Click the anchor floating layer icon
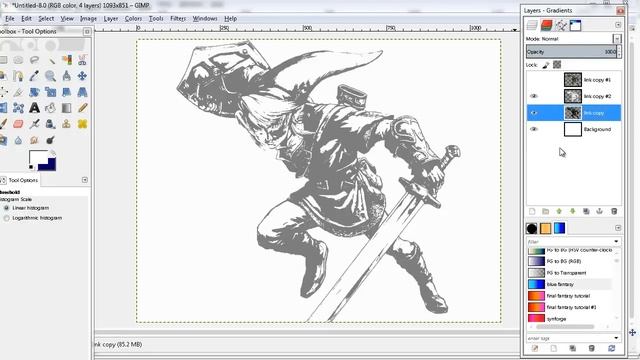The width and height of the screenshot is (640, 360). (600, 211)
